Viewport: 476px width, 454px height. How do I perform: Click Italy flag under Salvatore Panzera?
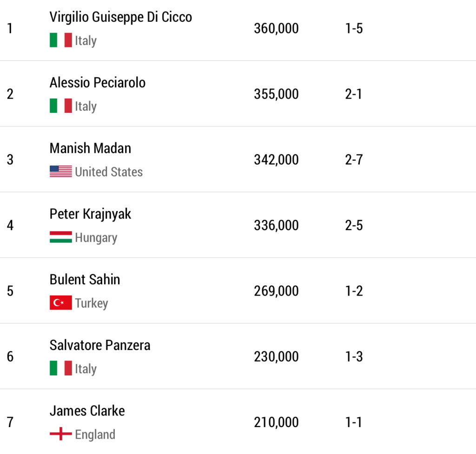click(60, 368)
